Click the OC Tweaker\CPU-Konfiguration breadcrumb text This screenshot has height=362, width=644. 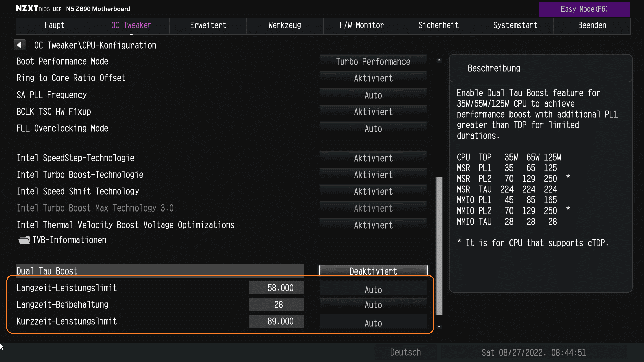click(95, 45)
